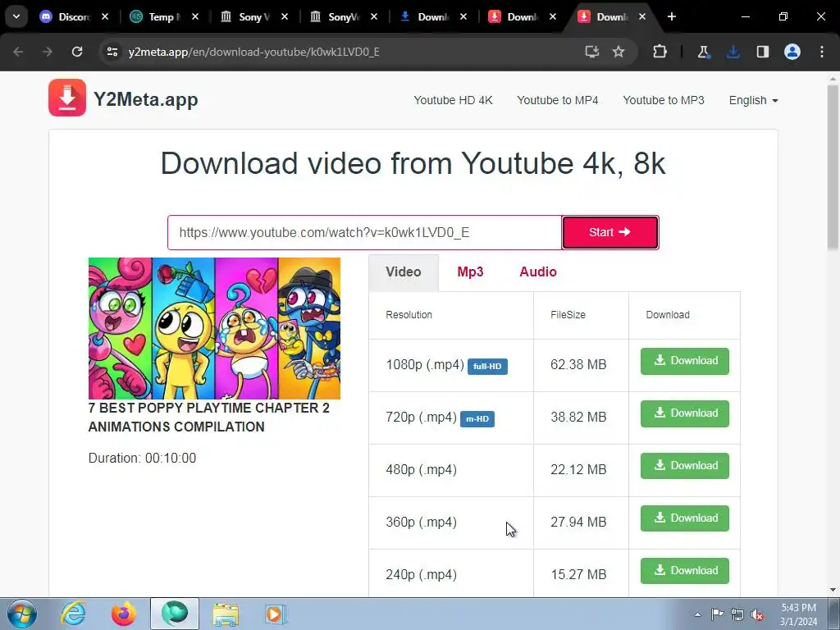Click the Y2Meta.app site title

pos(146,99)
